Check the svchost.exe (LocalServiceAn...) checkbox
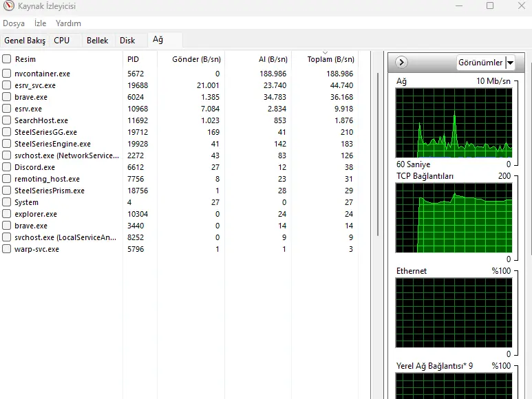Image resolution: width=532 pixels, height=399 pixels. pos(6,237)
